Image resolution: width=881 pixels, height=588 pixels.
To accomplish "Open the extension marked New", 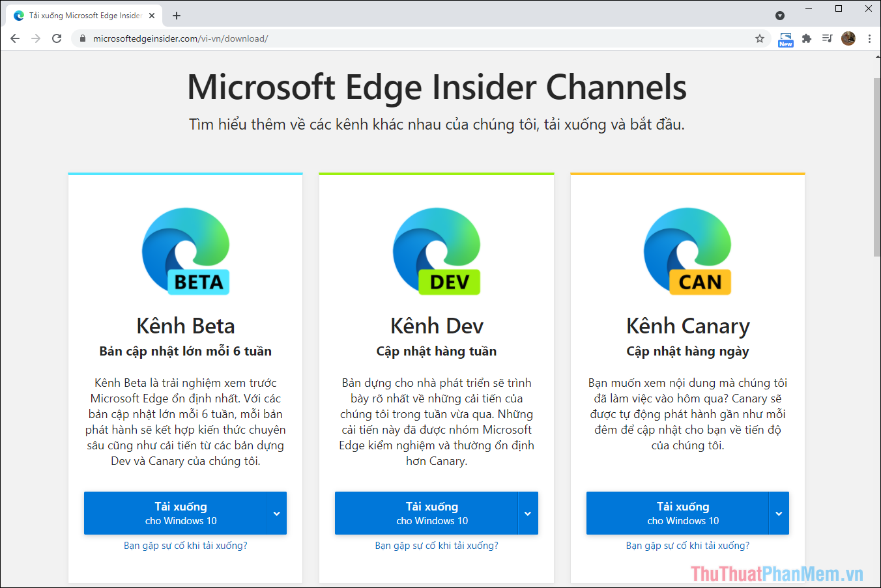I will click(x=786, y=40).
